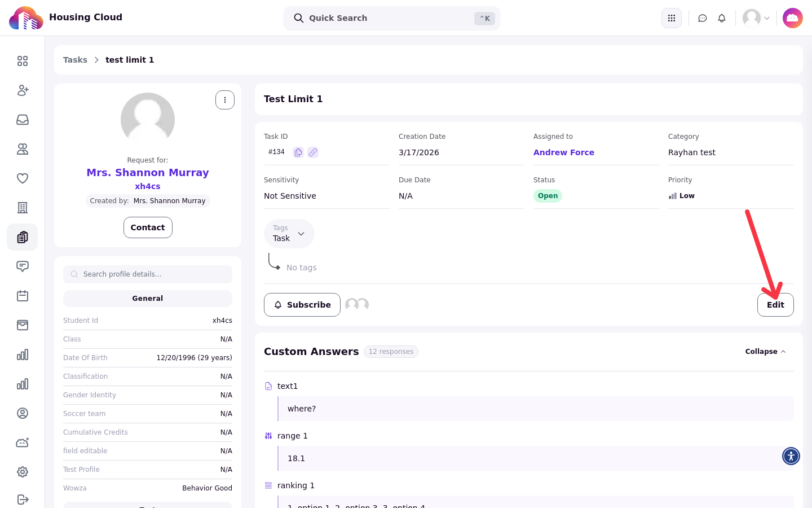The height and width of the screenshot is (508, 812).
Task: Click the Contact button
Action: (x=148, y=227)
